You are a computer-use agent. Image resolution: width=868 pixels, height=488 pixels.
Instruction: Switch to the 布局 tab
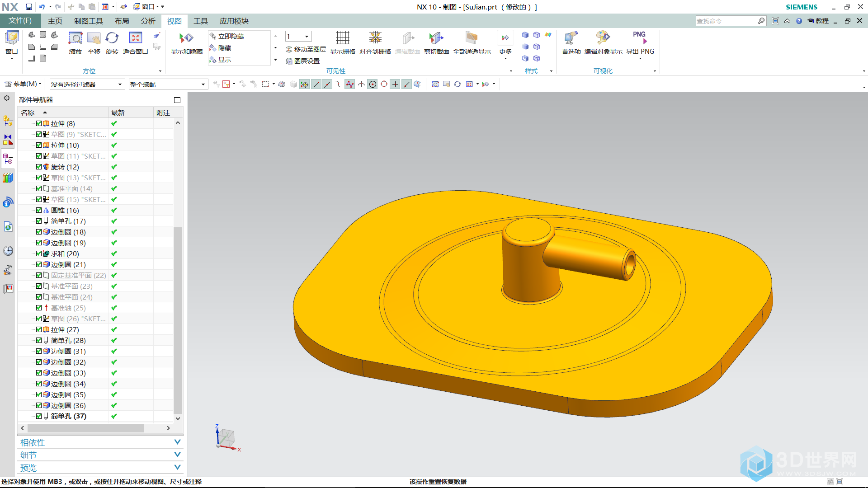point(122,21)
